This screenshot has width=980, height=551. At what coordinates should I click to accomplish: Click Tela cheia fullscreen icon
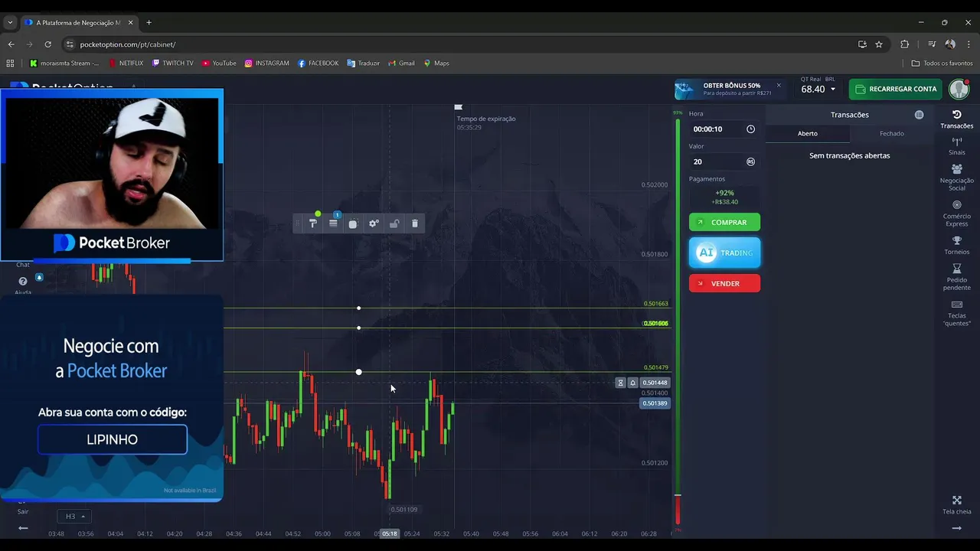point(956,505)
